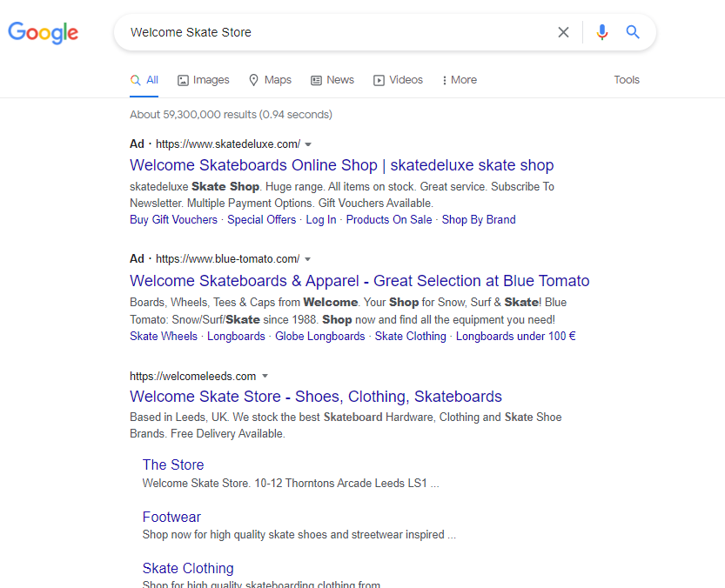Open the Longboards under 100 € sitelink

(515, 336)
